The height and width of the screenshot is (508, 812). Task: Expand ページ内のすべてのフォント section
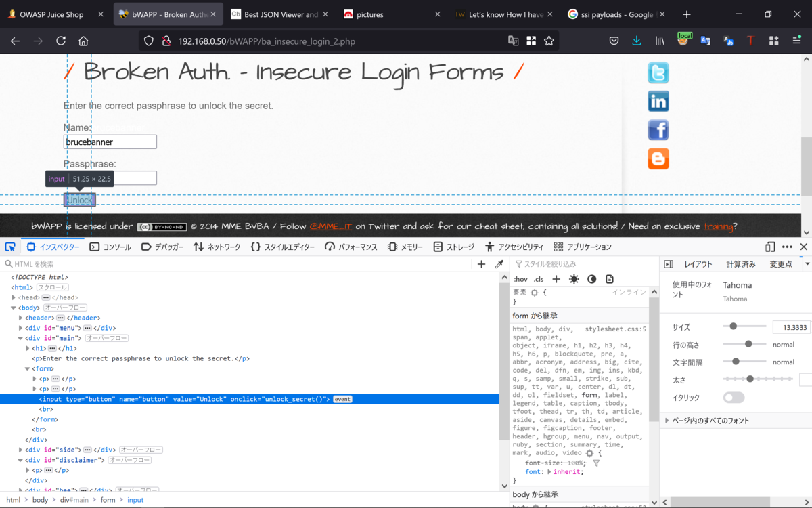click(667, 420)
